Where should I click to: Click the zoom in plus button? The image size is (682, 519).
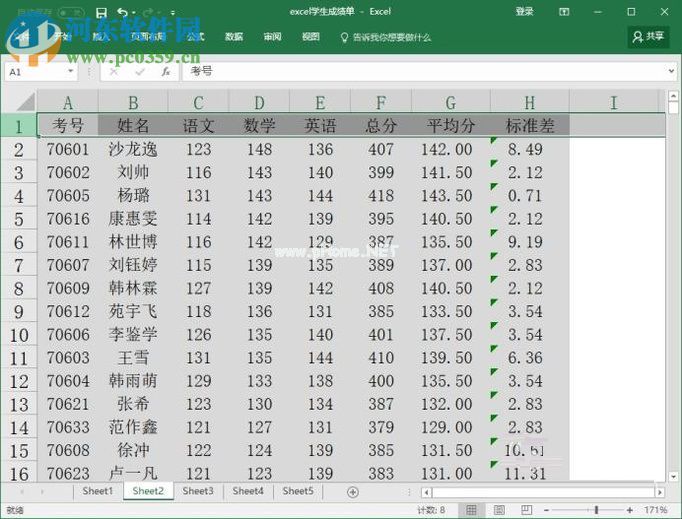(x=629, y=510)
